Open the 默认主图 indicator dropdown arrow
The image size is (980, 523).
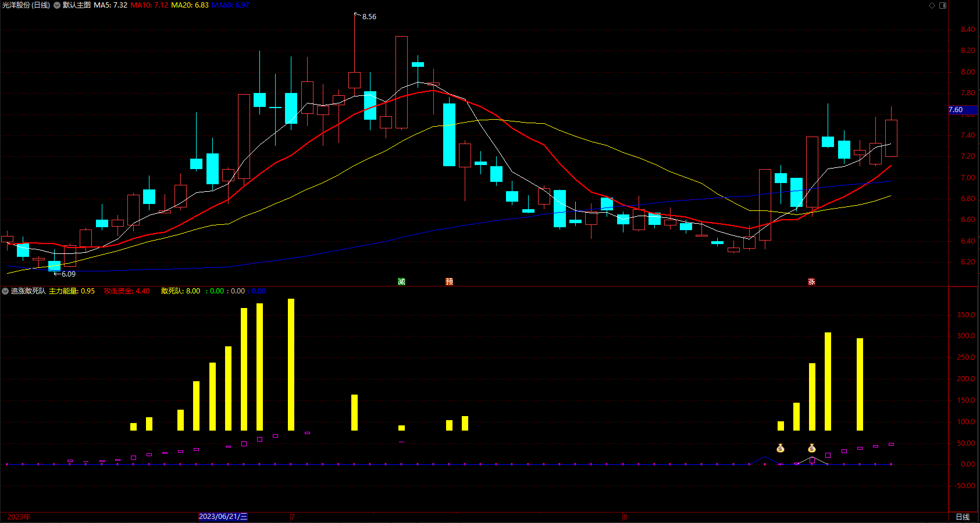(x=57, y=5)
